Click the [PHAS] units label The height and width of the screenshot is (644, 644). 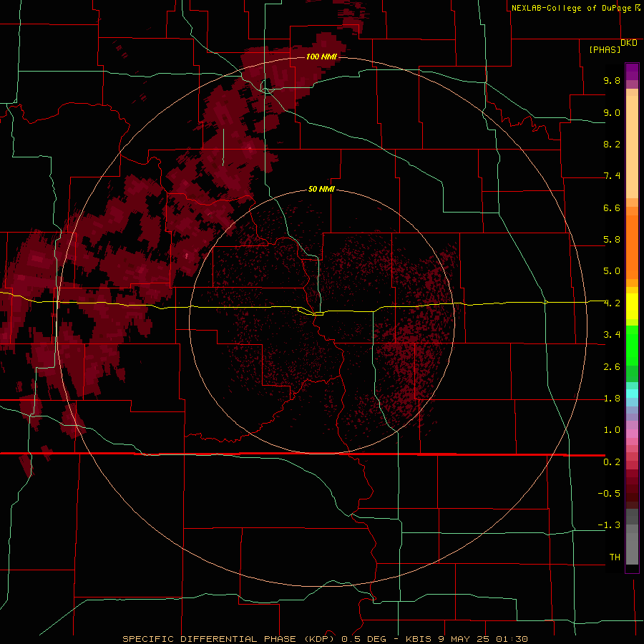click(x=605, y=49)
